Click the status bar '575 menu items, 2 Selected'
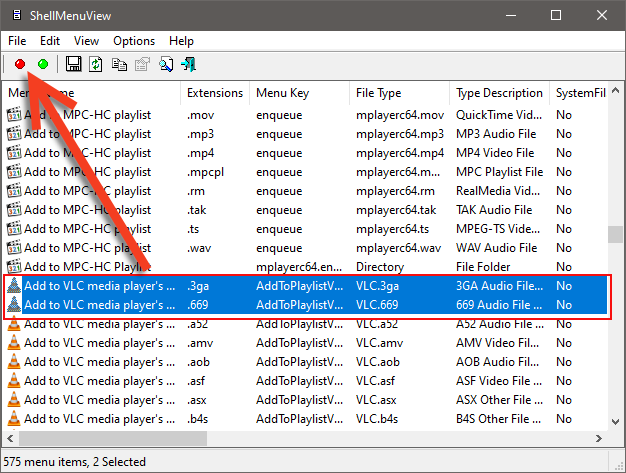Image resolution: width=626 pixels, height=473 pixels. (75, 461)
